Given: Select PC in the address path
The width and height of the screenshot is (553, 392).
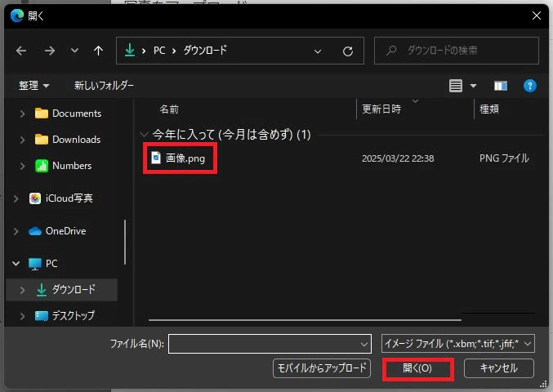Looking at the screenshot, I should tap(159, 51).
